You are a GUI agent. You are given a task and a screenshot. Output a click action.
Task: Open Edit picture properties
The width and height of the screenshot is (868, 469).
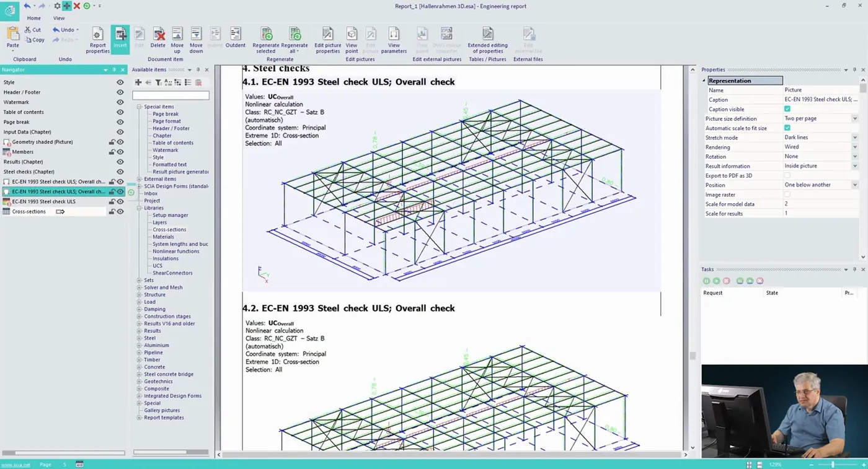point(328,40)
